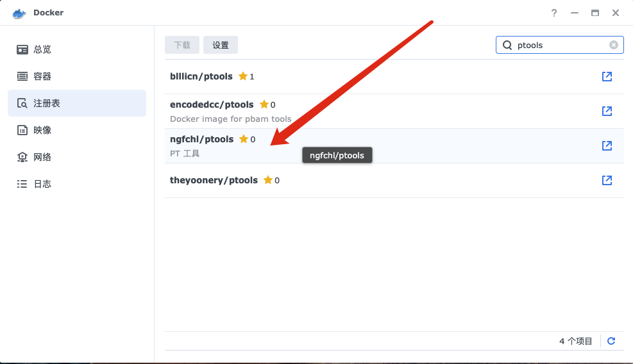Select the encodedcc/ptools entry
Viewport: 633px width, 364px height.
[394, 112]
